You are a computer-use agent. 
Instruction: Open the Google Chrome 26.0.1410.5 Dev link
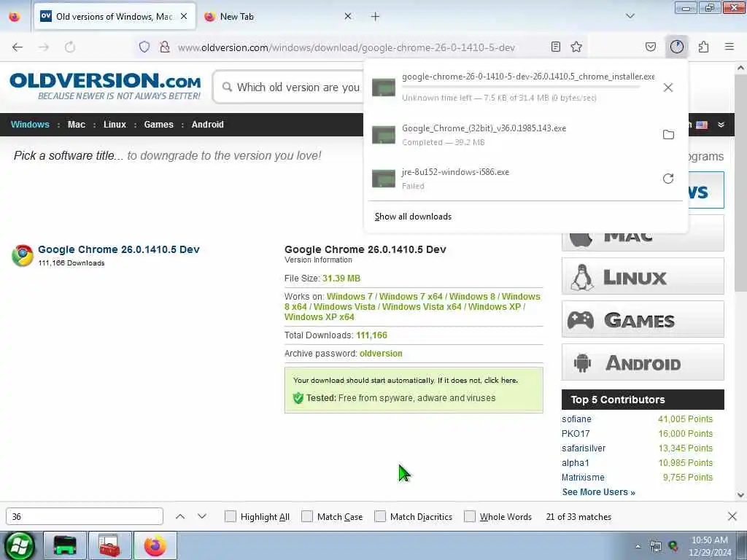[119, 249]
